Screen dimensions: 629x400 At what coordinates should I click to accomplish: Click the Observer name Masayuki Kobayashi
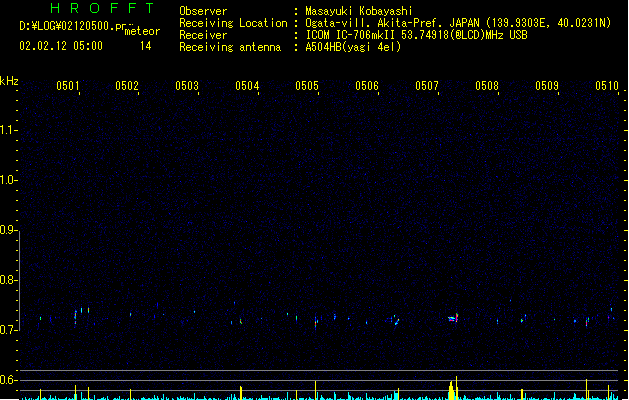click(359, 11)
